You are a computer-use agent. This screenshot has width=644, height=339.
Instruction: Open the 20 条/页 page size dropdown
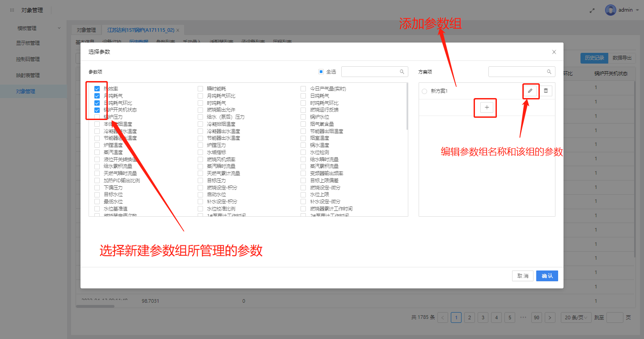(x=576, y=318)
